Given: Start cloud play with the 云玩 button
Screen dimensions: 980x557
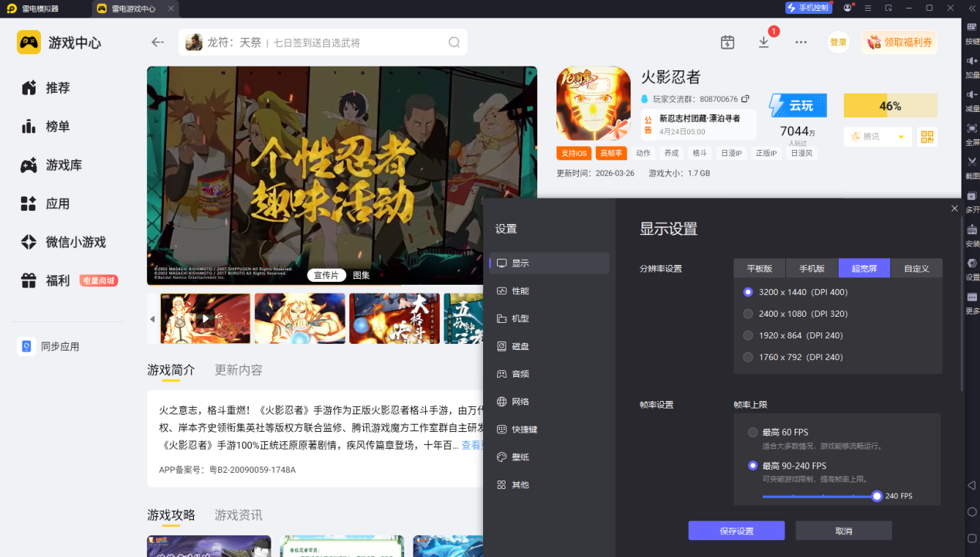Looking at the screenshot, I should 798,106.
